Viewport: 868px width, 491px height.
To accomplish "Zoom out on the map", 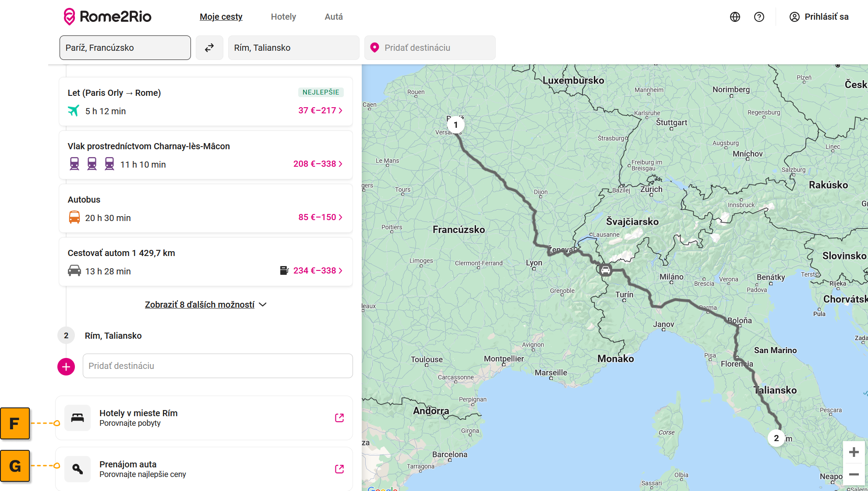I will click(854, 474).
